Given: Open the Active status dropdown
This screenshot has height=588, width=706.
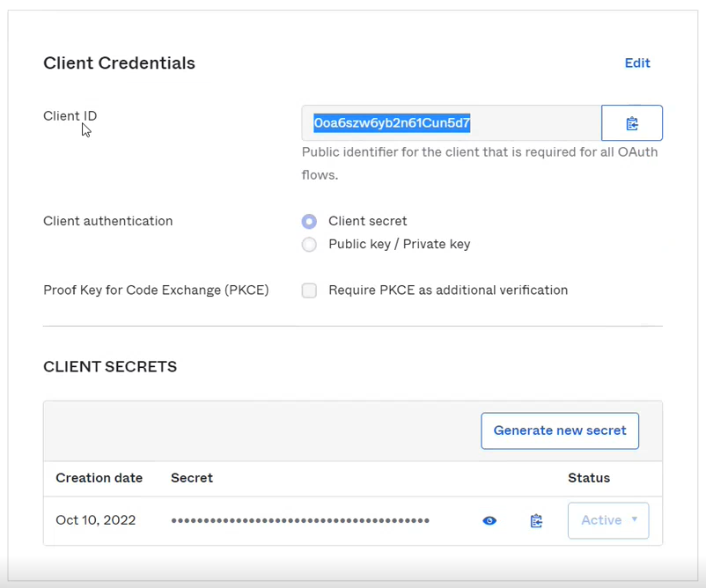Looking at the screenshot, I should (608, 520).
